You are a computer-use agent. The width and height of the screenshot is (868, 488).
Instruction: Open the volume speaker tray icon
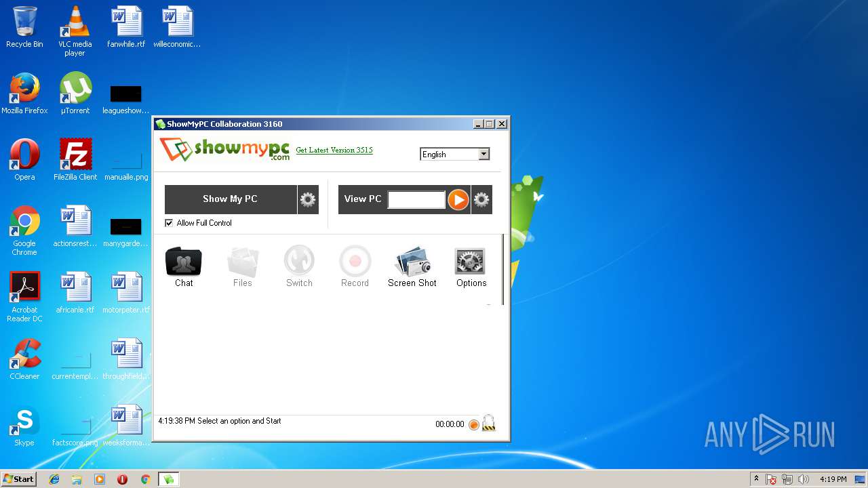click(x=804, y=479)
